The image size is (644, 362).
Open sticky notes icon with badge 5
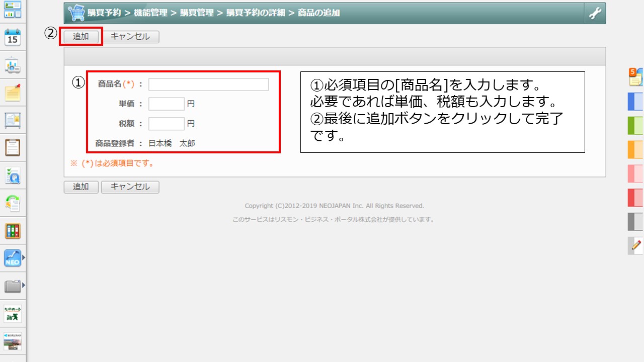[x=635, y=77]
